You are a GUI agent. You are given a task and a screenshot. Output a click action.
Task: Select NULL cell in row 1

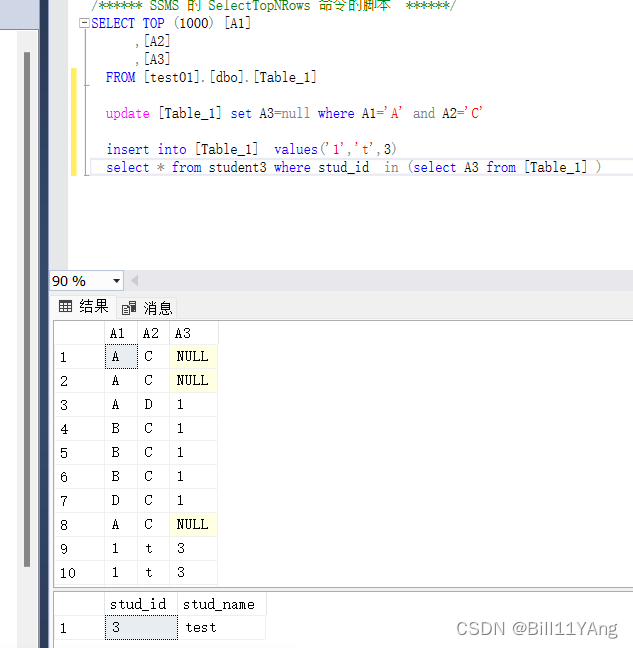point(194,356)
